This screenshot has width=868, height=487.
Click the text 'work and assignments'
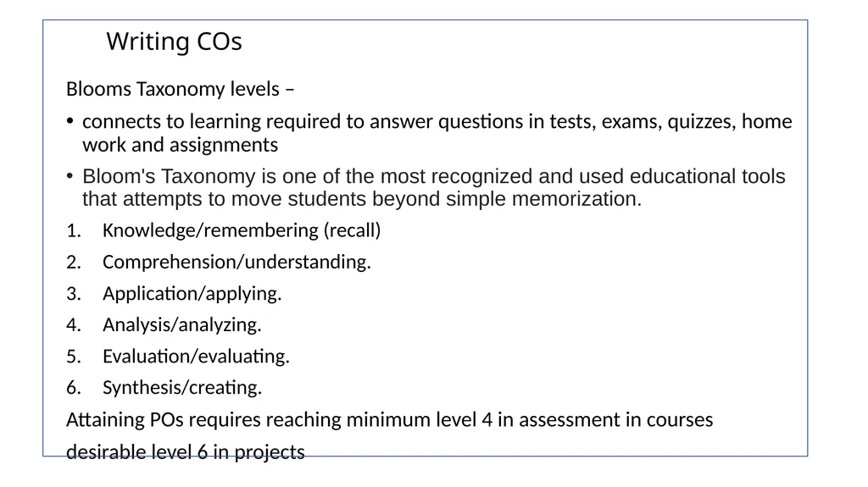180,145
